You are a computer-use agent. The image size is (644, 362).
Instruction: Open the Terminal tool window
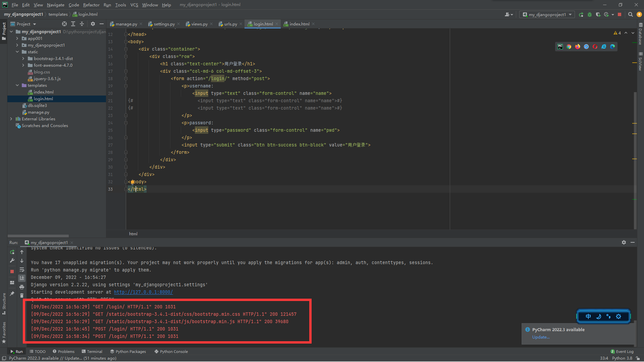[x=92, y=352]
